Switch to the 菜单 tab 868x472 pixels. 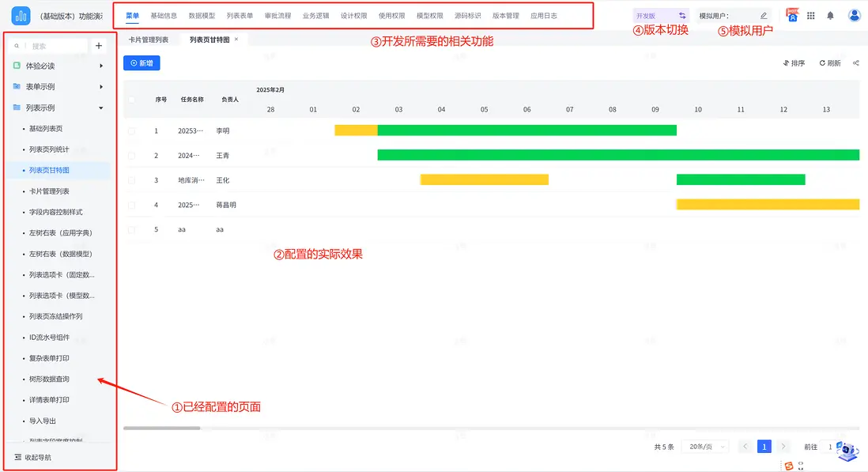[x=132, y=16]
